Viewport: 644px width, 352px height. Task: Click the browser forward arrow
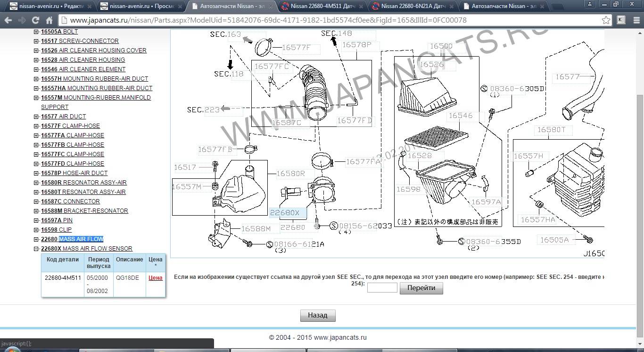coord(22,20)
